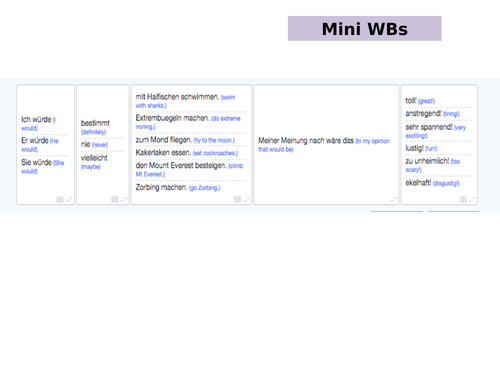This screenshot has width=500, height=375.
Task: Click the columns icon in the 'ekelhaft!' card
Action: [x=463, y=199]
